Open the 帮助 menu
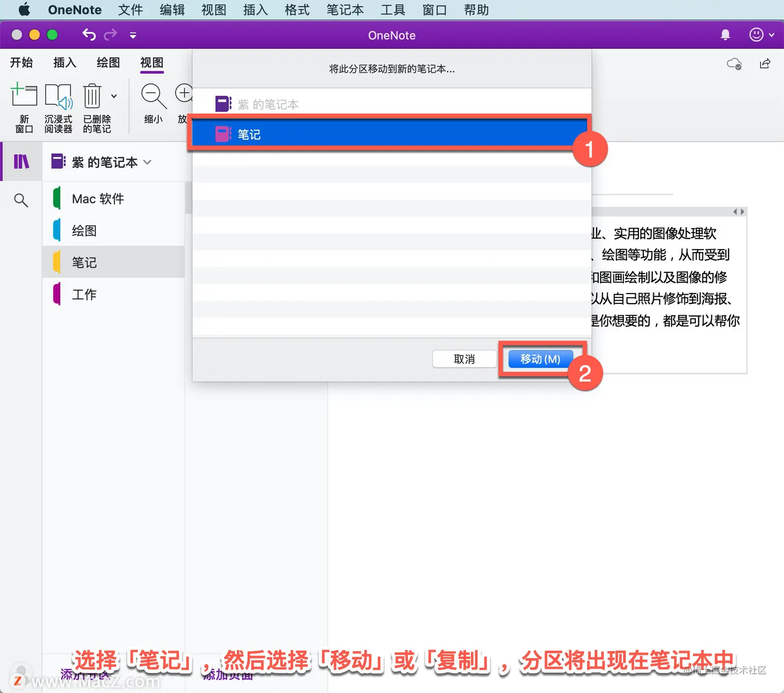 (477, 9)
